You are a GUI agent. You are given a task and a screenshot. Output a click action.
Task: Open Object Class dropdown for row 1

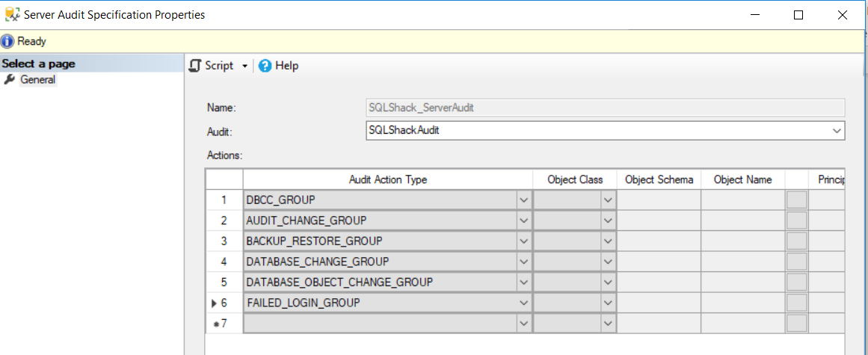(608, 200)
